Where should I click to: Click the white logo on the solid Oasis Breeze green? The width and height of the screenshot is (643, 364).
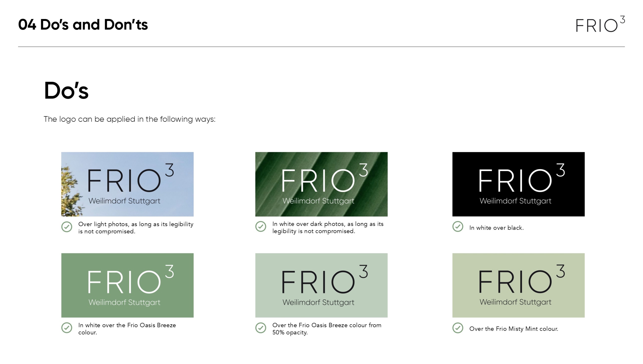[x=127, y=285]
